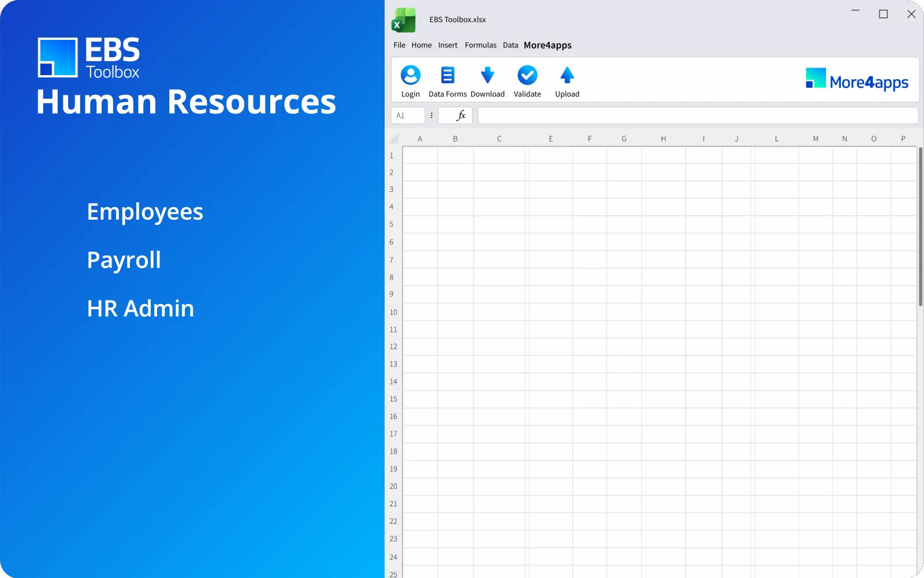Click the Excel file icon in title bar
The height and width of the screenshot is (578, 924).
[x=404, y=20]
